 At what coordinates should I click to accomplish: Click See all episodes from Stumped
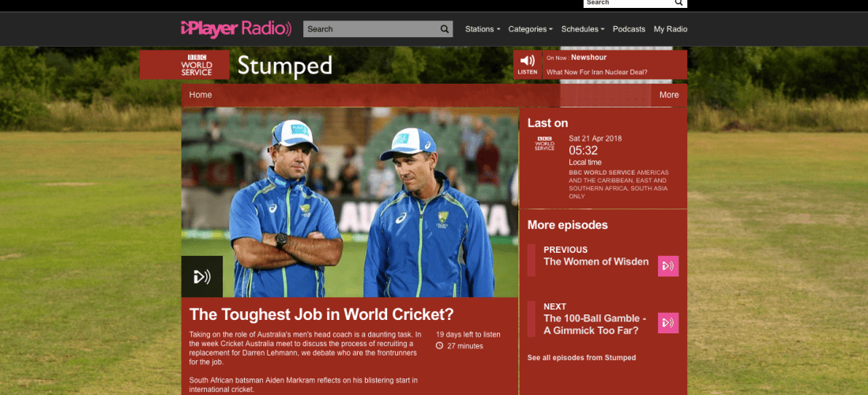(581, 358)
